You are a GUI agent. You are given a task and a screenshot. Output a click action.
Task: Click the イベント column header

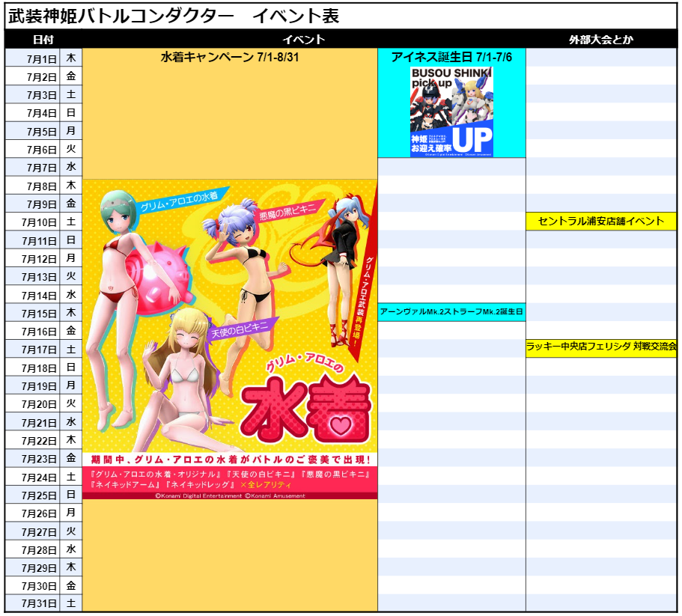[x=303, y=40]
